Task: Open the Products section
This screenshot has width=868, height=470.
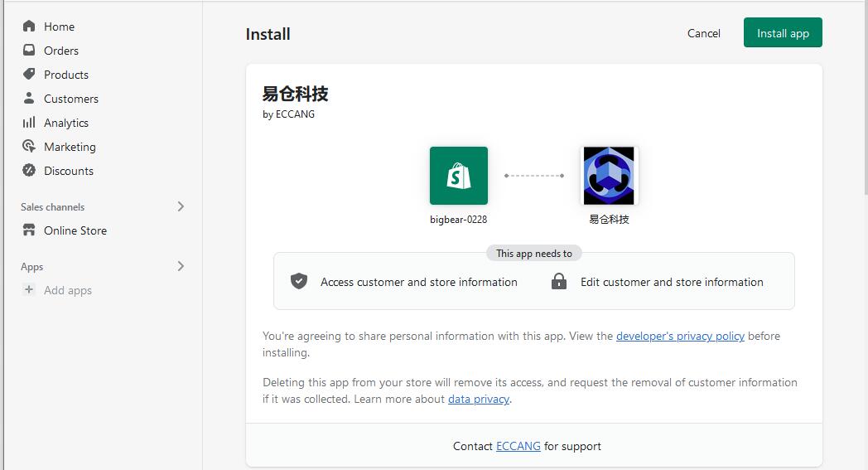Action: coord(66,75)
